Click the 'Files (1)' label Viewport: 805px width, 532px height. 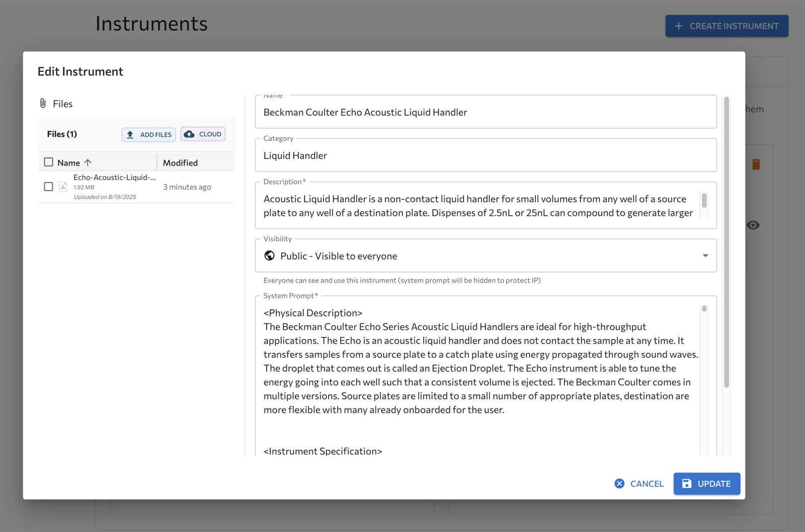point(62,134)
